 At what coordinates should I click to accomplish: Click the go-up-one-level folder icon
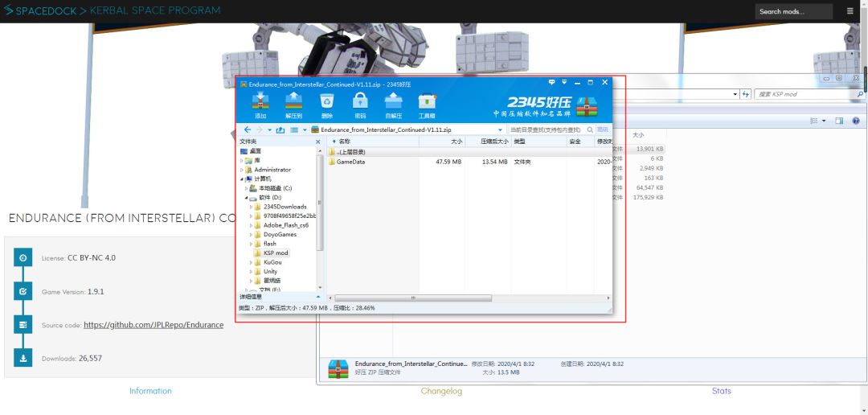(280, 129)
